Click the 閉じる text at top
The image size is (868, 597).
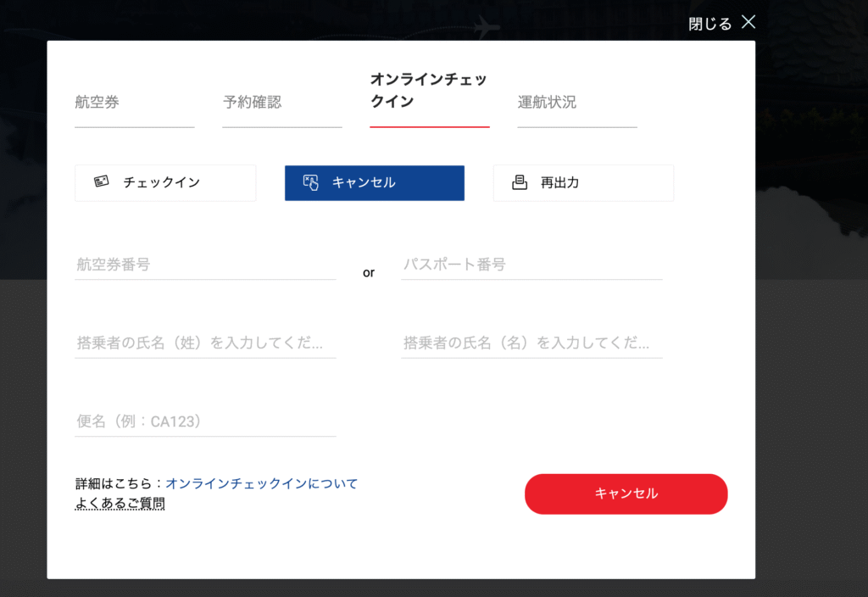709,24
